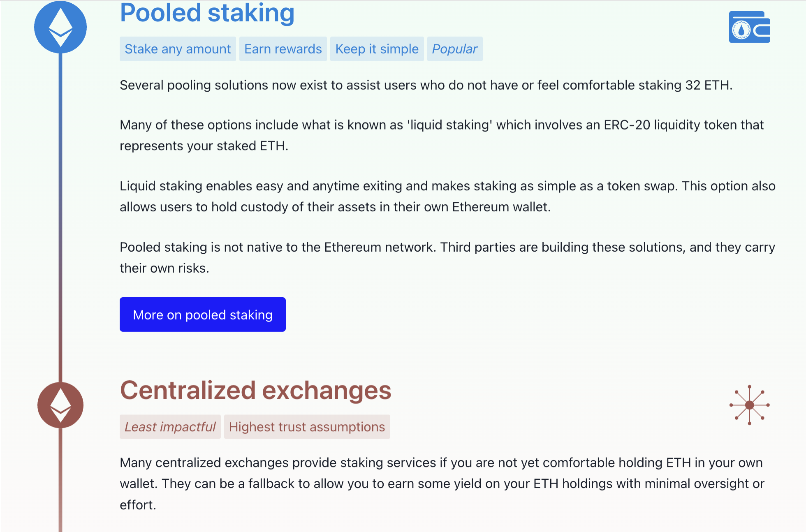This screenshot has width=806, height=532.
Task: Click the timeline line below the red logo
Action: point(60,481)
